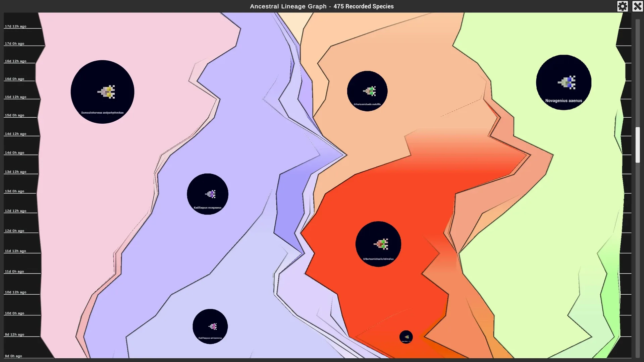Click the vertical scrollbar thumb
Screen dimensions: 644x362
(638, 145)
